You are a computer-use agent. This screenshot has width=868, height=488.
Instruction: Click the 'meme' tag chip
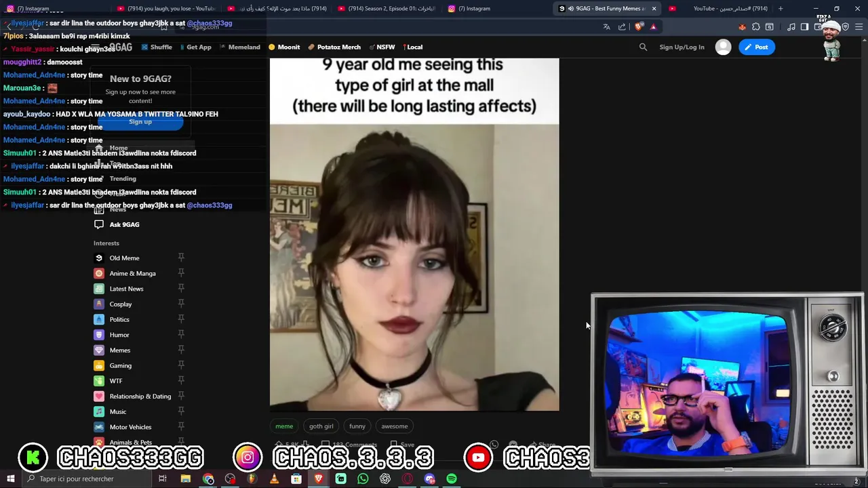(284, 426)
